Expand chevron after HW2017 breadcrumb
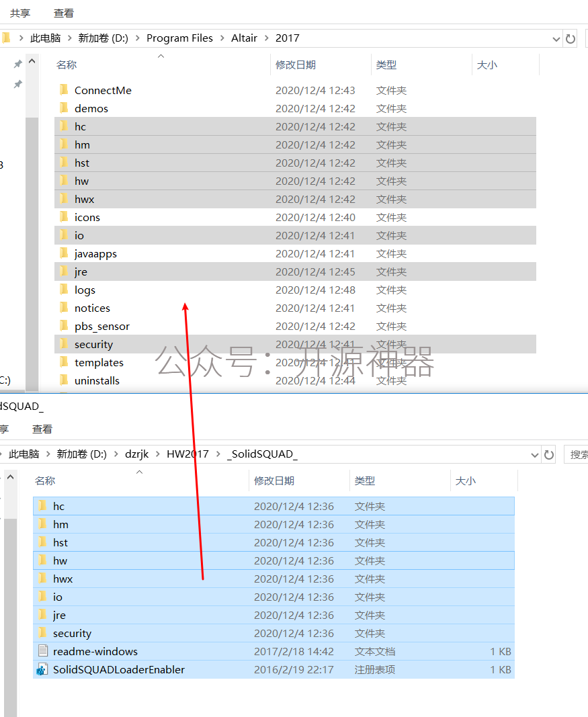The height and width of the screenshot is (717, 588). [x=218, y=454]
